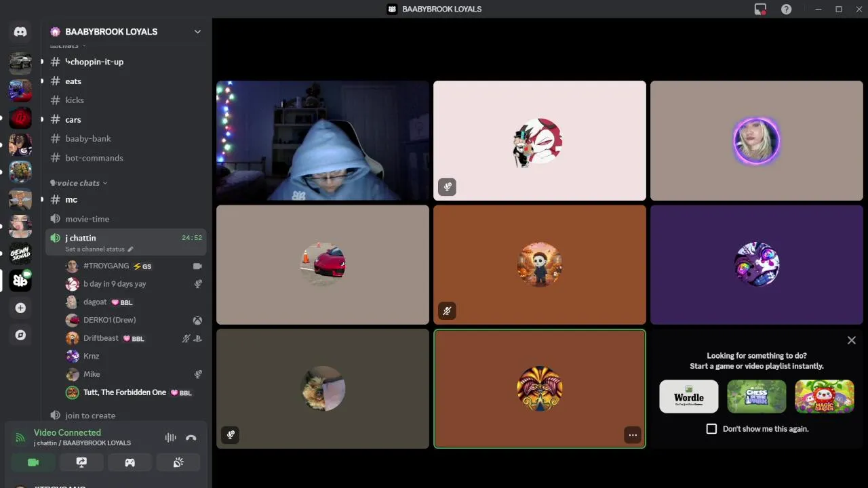The height and width of the screenshot is (488, 868).
Task: Focus the webcam video tile with hooded person
Action: tap(323, 141)
